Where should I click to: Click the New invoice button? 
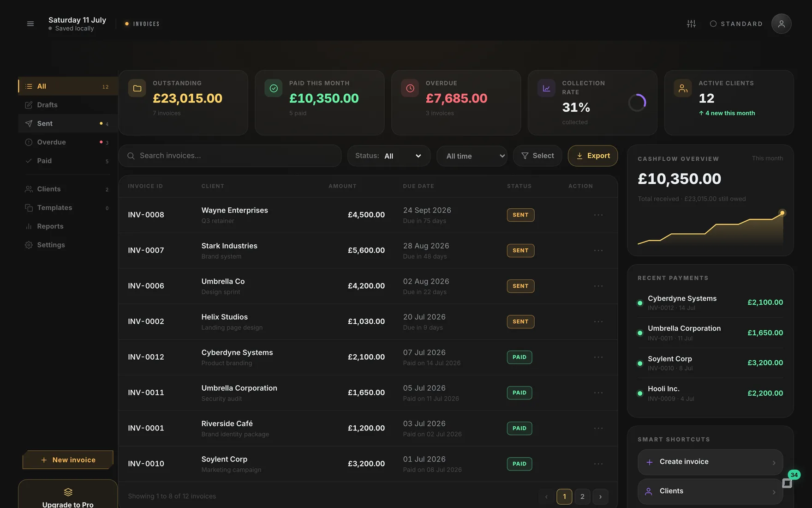tap(68, 460)
